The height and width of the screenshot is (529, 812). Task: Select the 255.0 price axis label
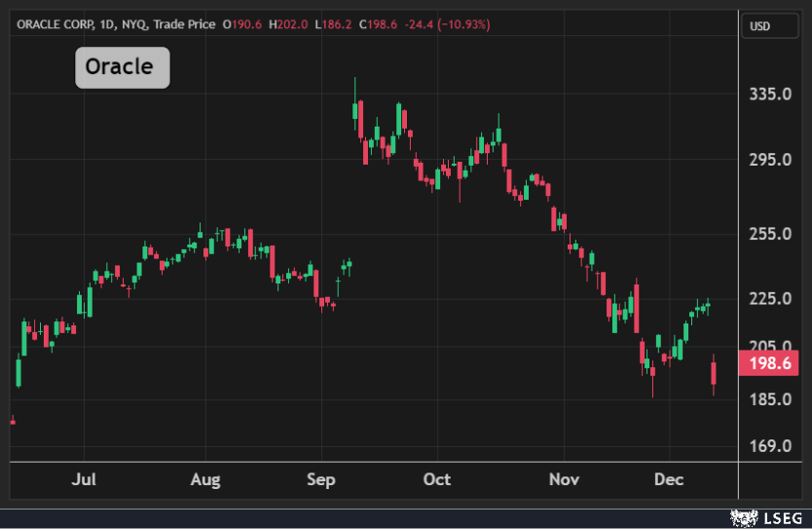[767, 234]
